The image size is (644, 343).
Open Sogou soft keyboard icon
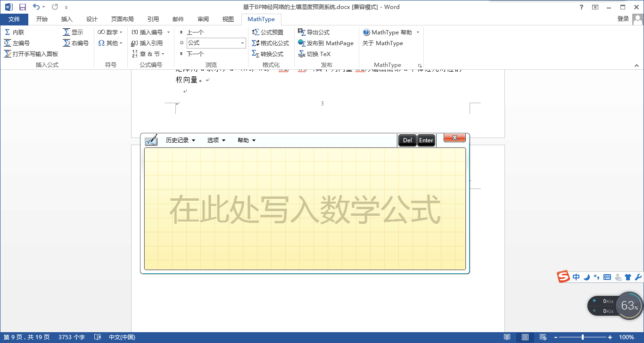coord(607,277)
